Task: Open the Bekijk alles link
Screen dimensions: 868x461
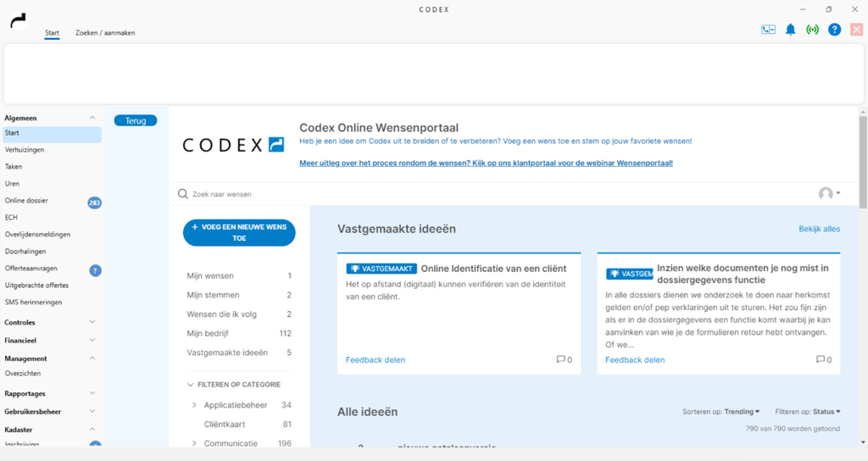Action: 819,229
